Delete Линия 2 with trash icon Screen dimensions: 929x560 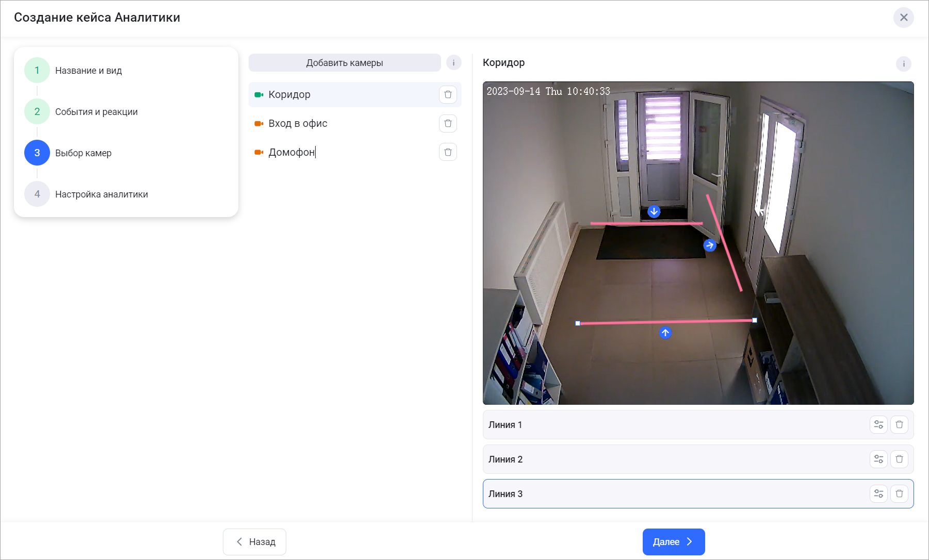pos(899,459)
